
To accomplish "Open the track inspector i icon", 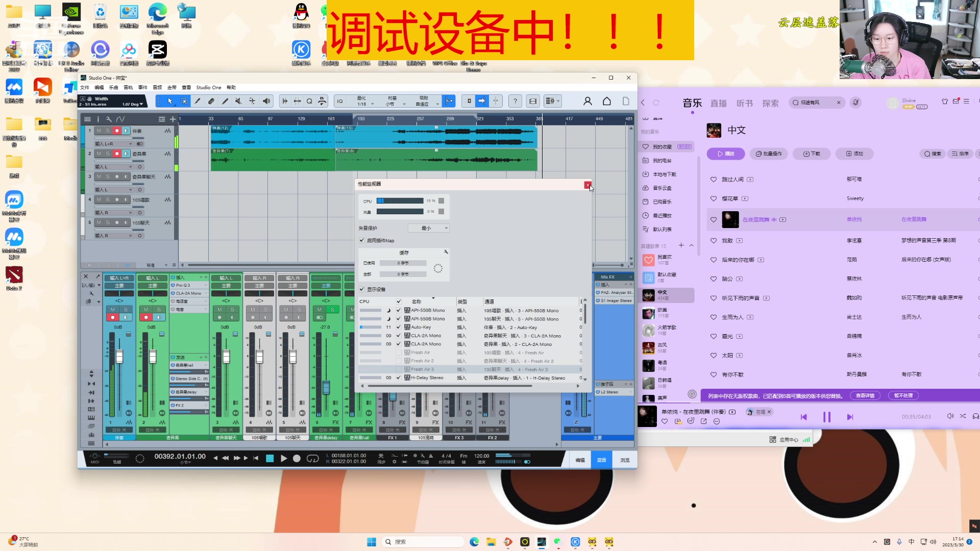I will [98, 119].
